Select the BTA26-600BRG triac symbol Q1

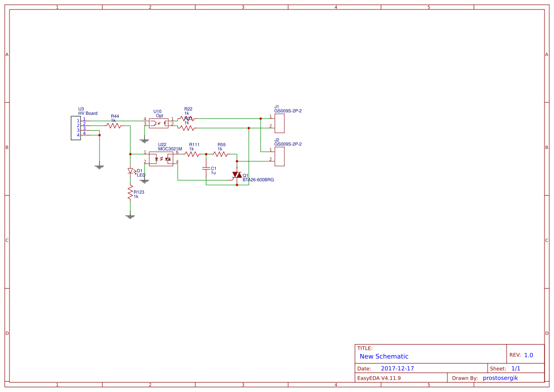click(x=237, y=175)
